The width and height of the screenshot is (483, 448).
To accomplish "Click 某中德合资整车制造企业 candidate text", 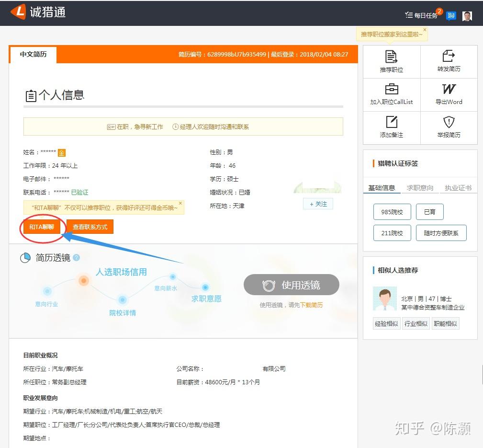I will pos(432,308).
